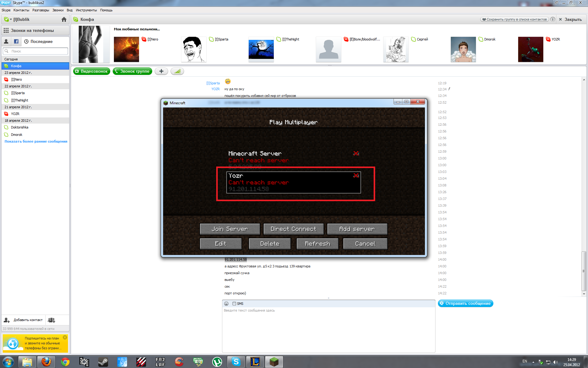Screen dimensions: 588x368
Task: Open the Facebook contacts tab icon
Action: tap(16, 41)
